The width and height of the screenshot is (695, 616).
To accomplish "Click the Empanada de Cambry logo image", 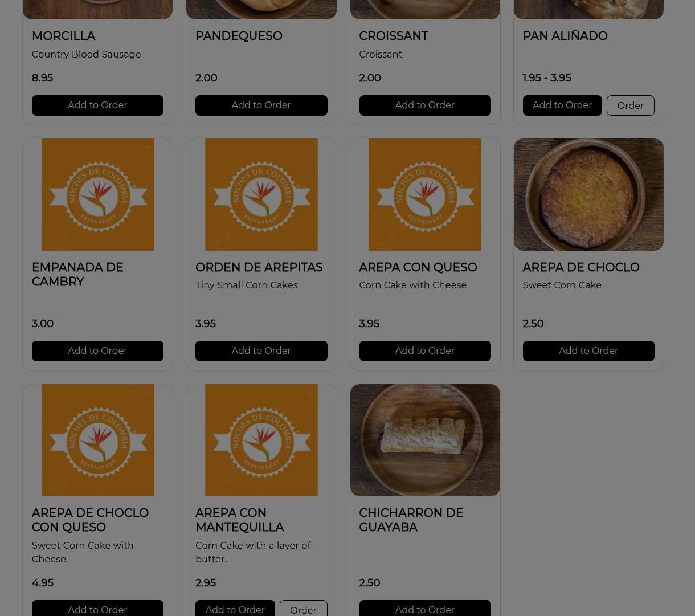I will point(97,194).
